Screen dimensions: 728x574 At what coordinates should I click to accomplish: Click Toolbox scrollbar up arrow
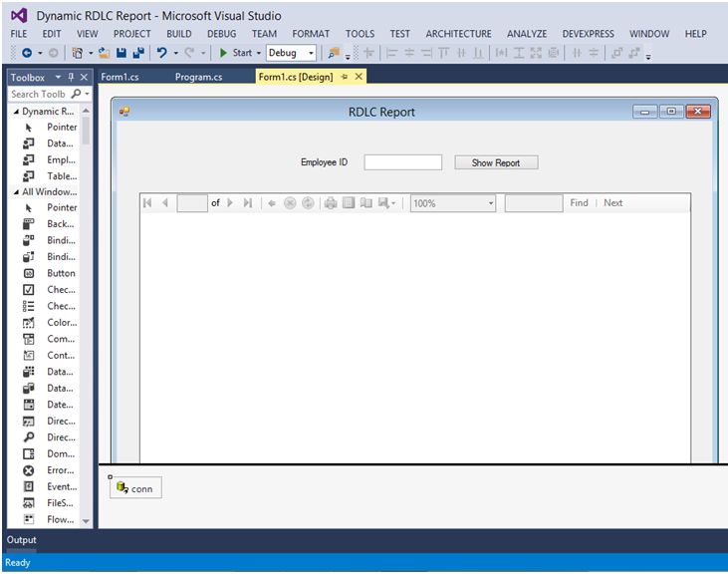click(86, 111)
